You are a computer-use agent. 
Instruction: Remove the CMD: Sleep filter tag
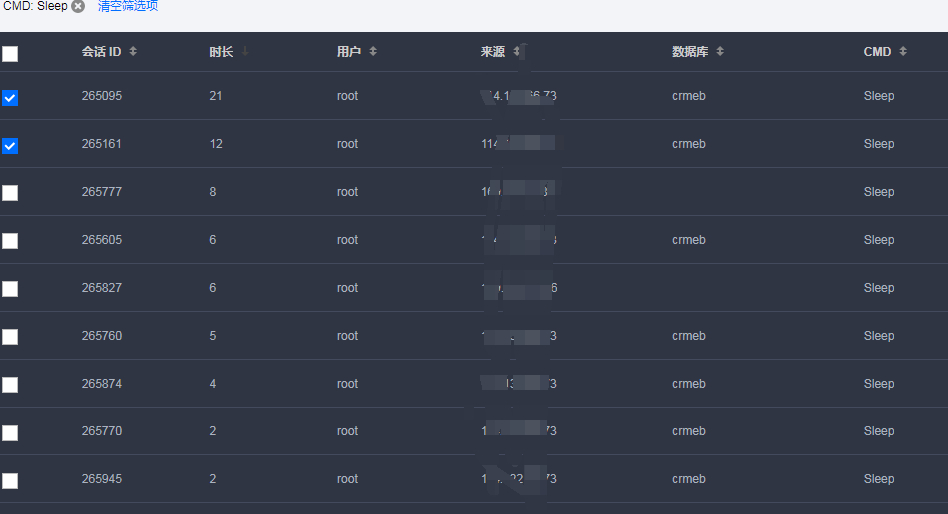click(78, 6)
